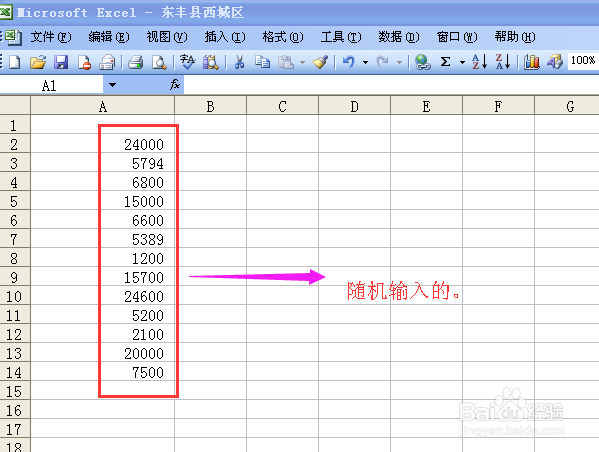Open the 视图(V) menu

pyautogui.click(x=167, y=37)
